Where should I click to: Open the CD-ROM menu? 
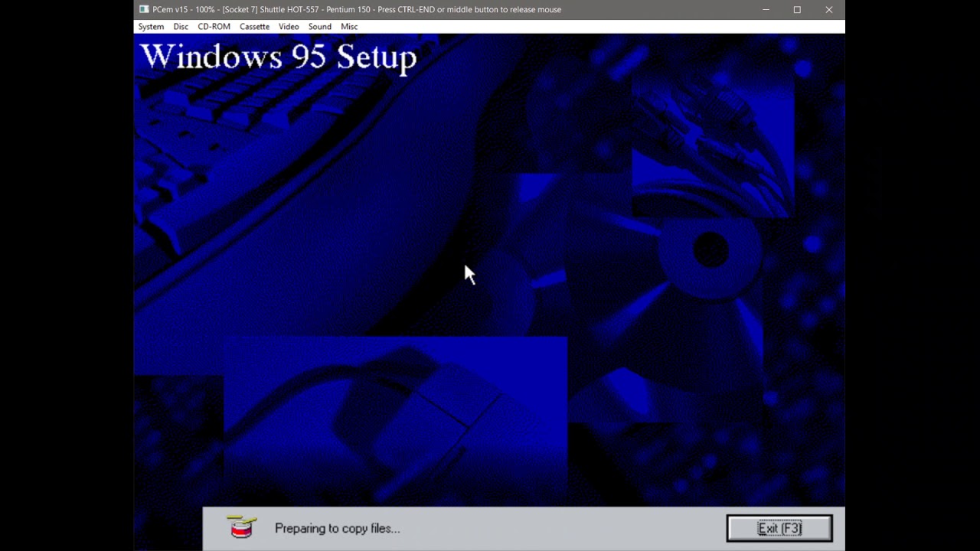coord(214,26)
